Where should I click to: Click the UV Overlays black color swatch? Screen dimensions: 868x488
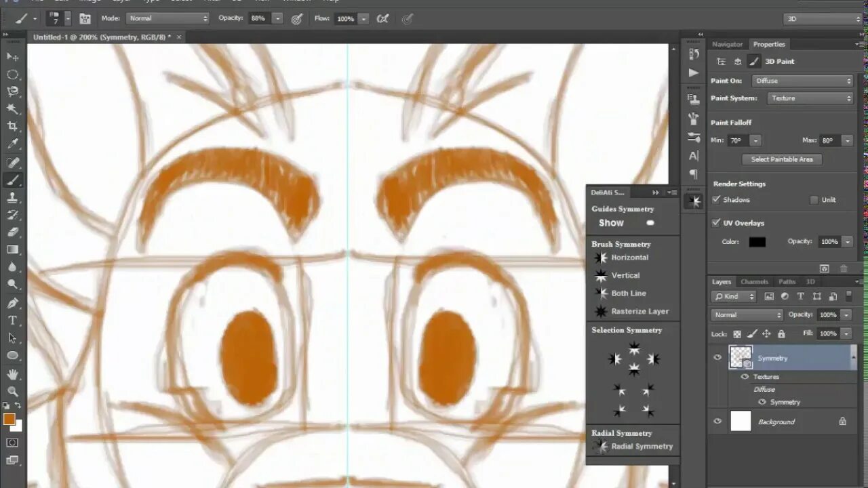(x=757, y=242)
